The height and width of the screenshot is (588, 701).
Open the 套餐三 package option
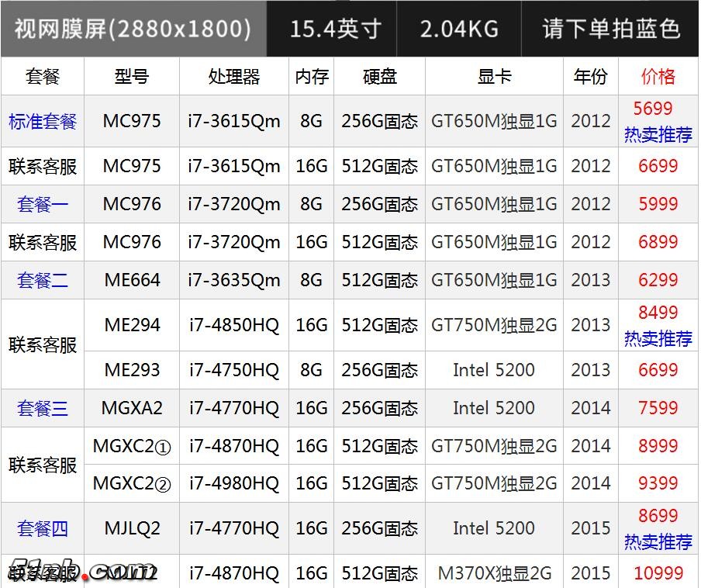tap(42, 408)
